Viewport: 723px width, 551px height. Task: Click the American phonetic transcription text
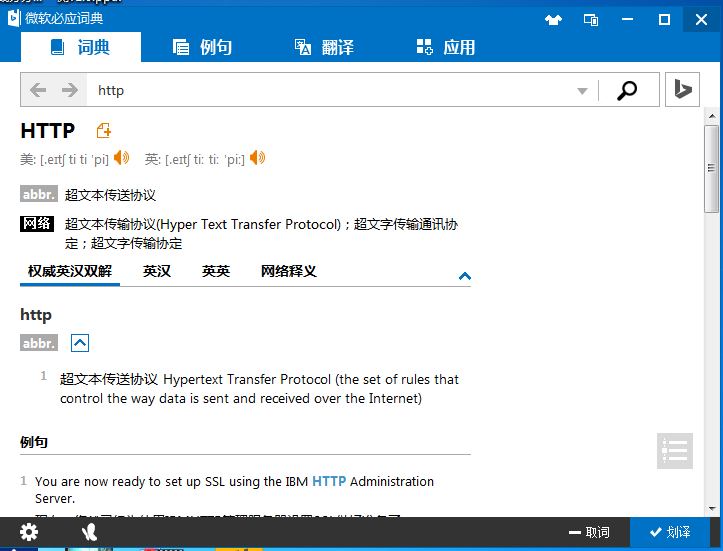[74, 160]
